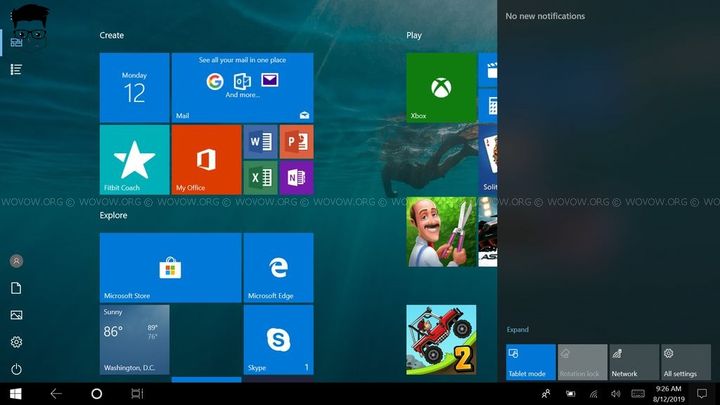
Task: Open the Gardenscapes game tile
Action: (441, 232)
